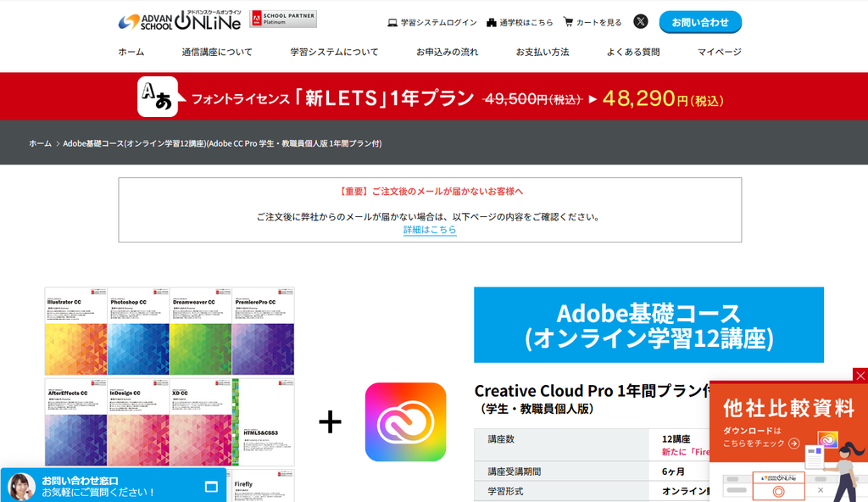This screenshot has width=868, height=502.
Task: Click the school building icon
Action: coord(492,23)
